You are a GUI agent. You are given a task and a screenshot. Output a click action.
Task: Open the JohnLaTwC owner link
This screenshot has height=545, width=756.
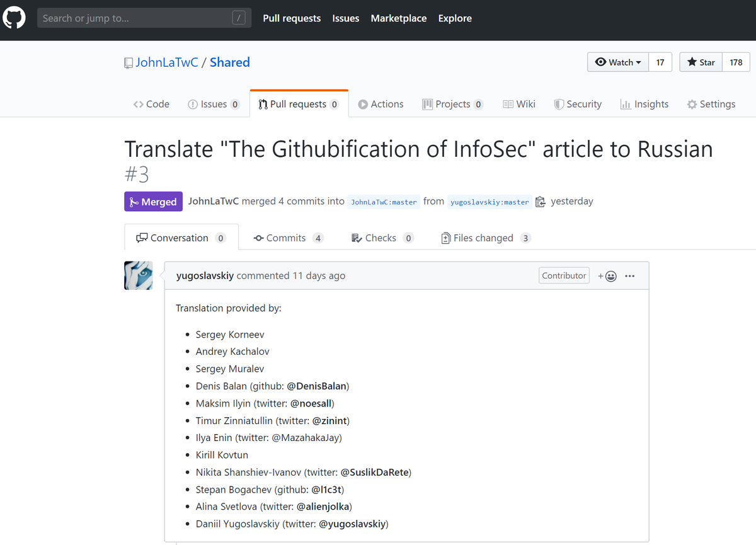point(167,62)
